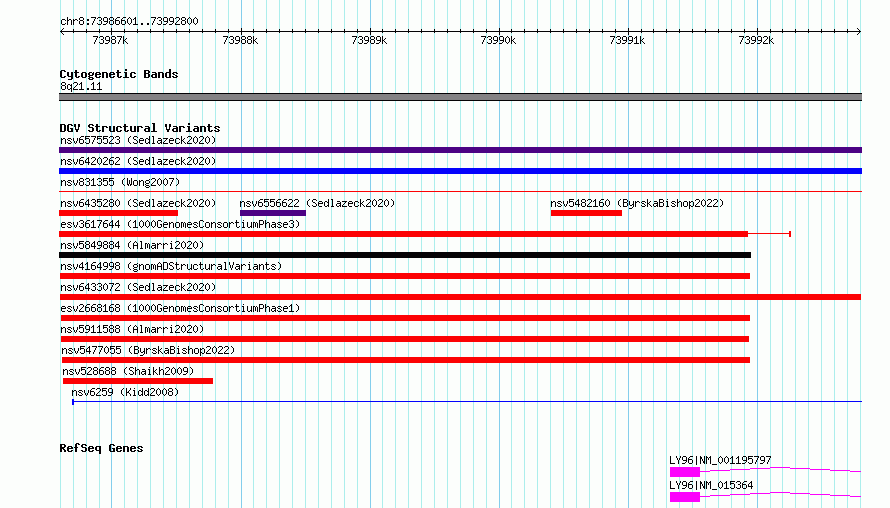The width and height of the screenshot is (890, 508).
Task: Click the nsv6259 (Kidd2008) label
Action: point(125,392)
